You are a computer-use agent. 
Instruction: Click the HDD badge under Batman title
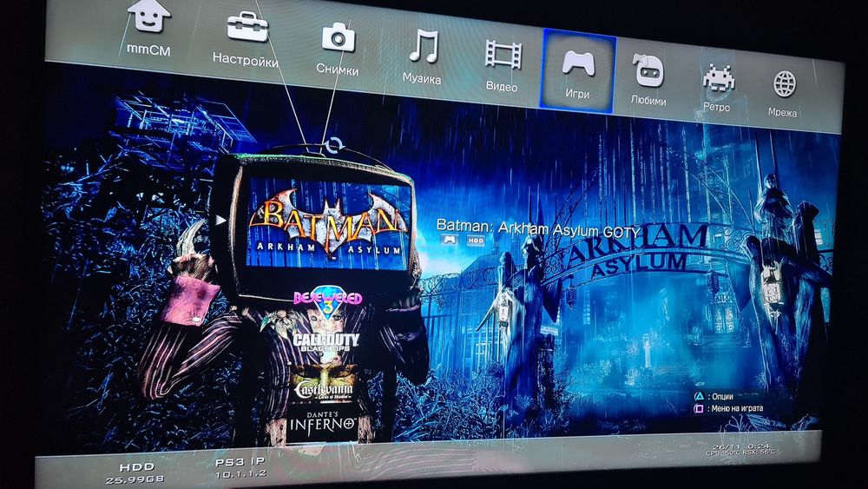tap(476, 241)
